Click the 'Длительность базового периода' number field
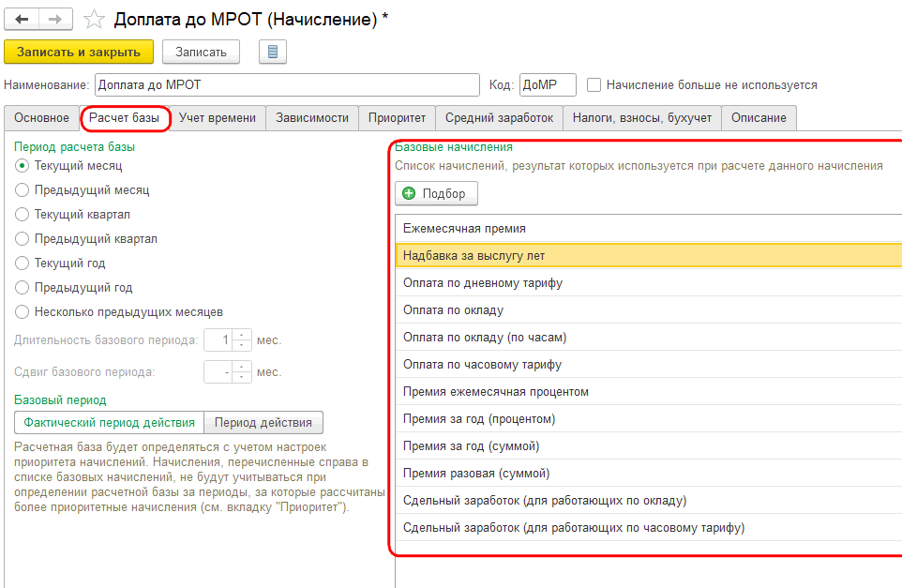902x588 pixels. (x=218, y=340)
